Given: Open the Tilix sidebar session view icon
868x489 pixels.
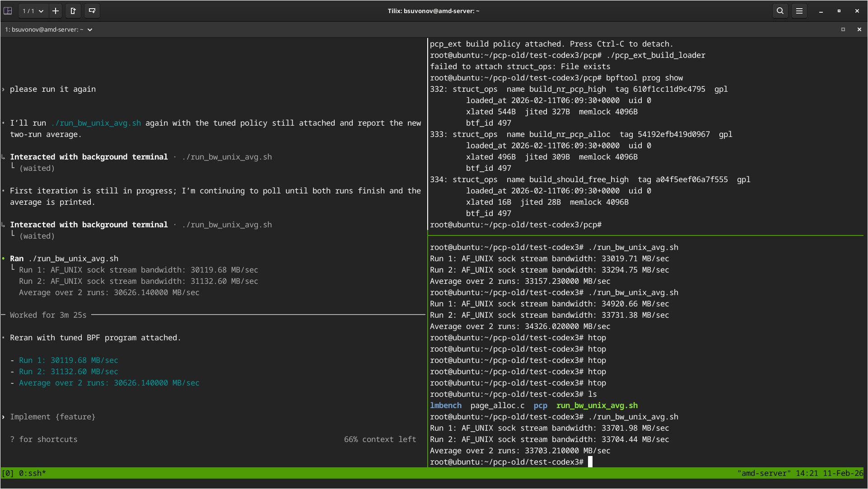Looking at the screenshot, I should pos(8,11).
